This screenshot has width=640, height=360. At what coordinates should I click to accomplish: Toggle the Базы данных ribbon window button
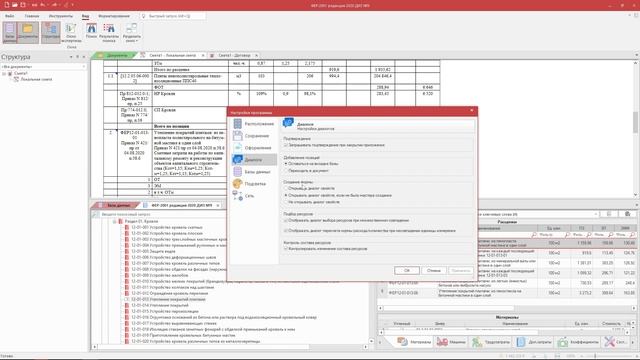[x=9, y=32]
